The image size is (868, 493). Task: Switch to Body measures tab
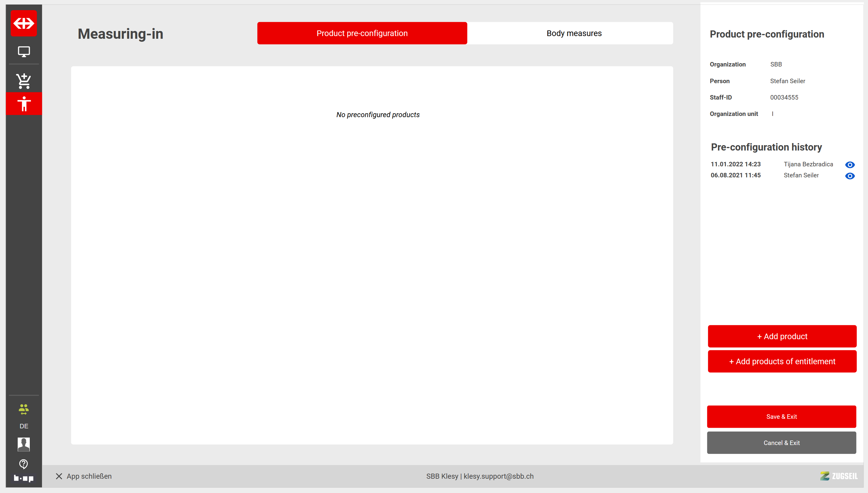pyautogui.click(x=574, y=33)
